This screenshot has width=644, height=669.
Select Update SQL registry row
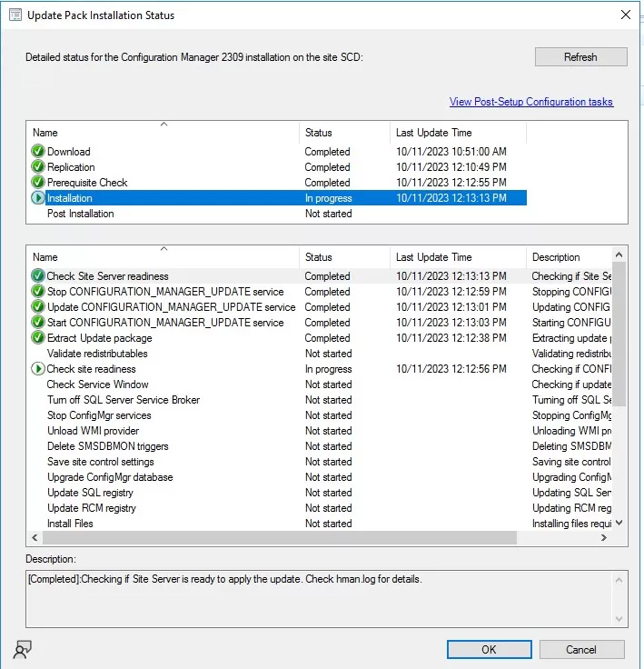(320, 493)
